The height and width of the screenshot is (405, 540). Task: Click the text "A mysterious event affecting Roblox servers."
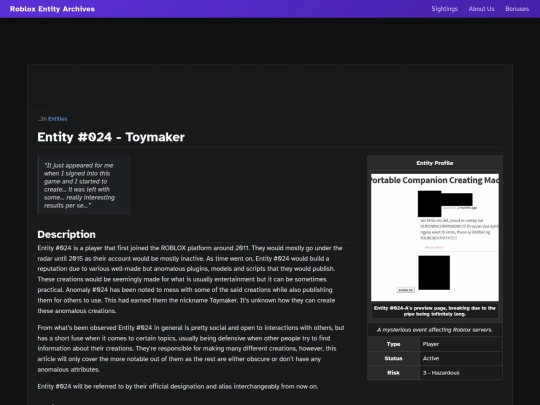tap(435, 330)
